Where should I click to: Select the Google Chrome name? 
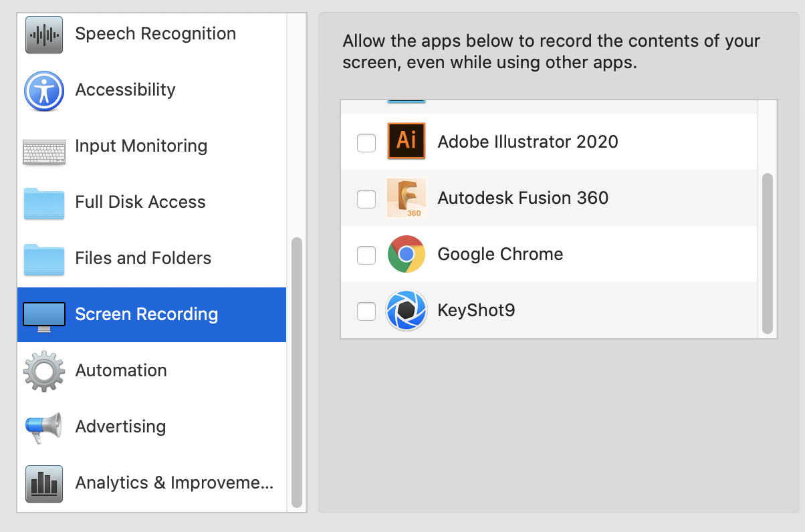pos(500,254)
